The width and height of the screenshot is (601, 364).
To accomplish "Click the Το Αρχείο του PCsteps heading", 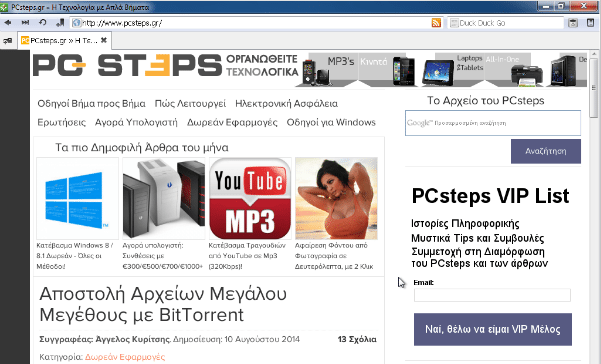I will pos(486,101).
